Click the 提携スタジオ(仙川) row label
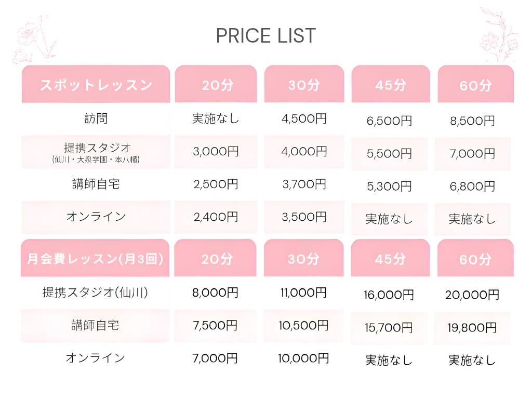The image size is (532, 399). 96,292
